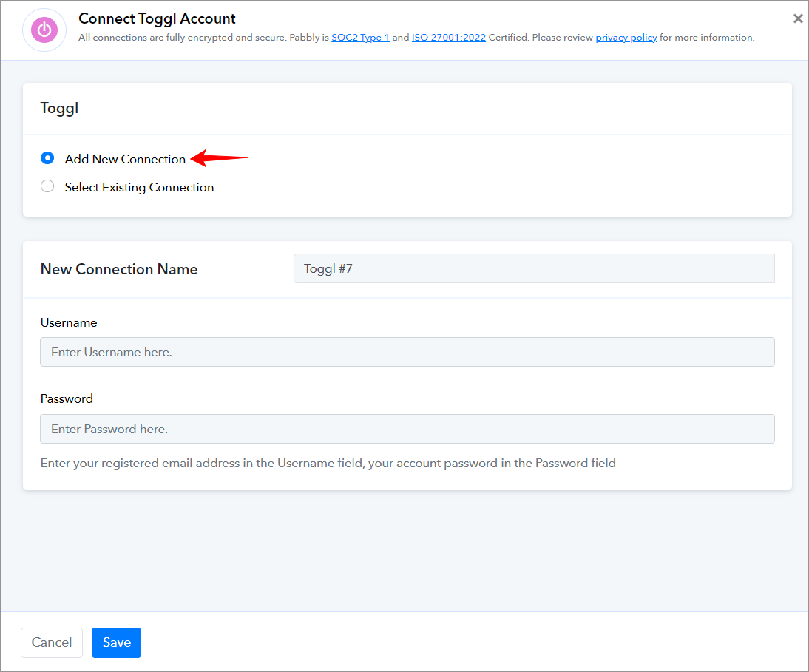809x672 pixels.
Task: Close the Connect Toggl Account dialog
Action: (798, 19)
